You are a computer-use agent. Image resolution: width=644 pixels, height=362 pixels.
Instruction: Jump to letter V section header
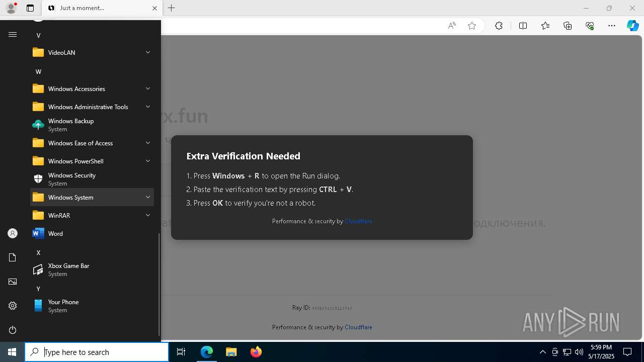(38, 35)
